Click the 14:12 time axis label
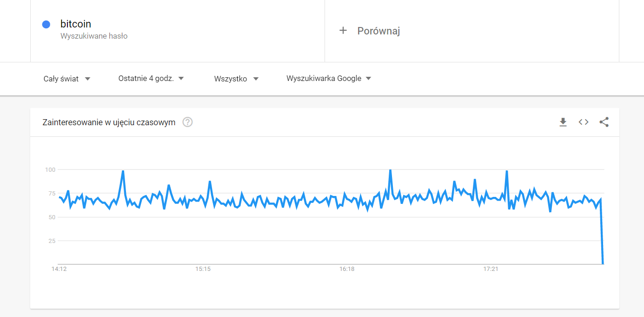Image resolution: width=644 pixels, height=317 pixels. pyautogui.click(x=59, y=269)
